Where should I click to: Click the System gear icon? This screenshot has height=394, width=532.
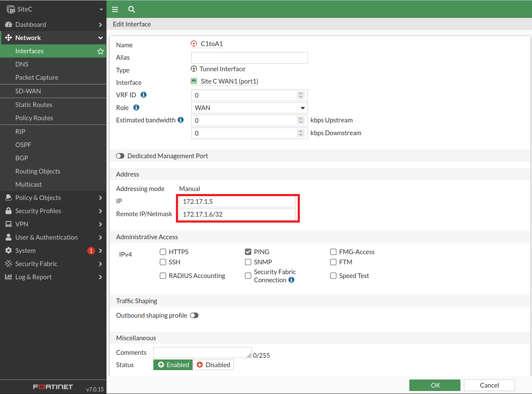(9, 251)
